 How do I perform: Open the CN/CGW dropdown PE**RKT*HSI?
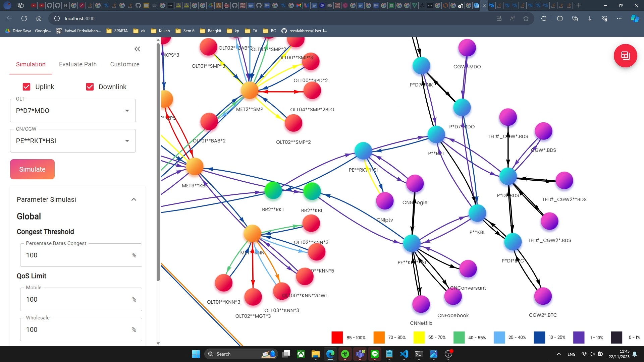(73, 141)
